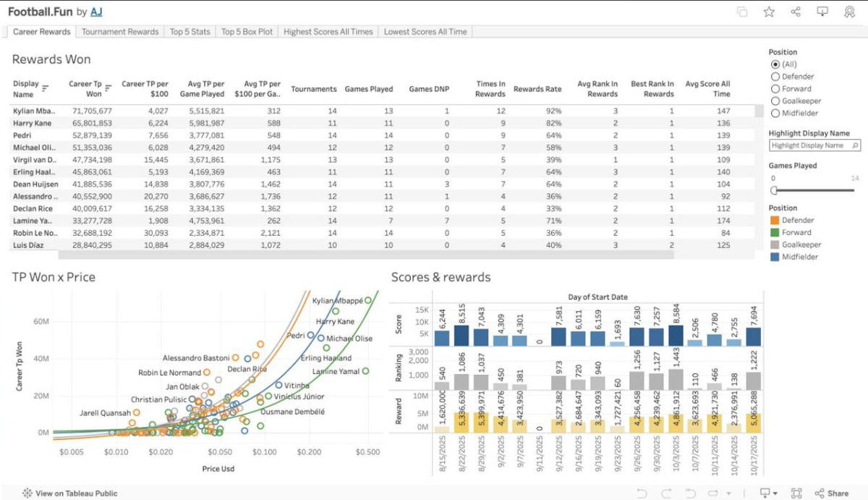Viewport: 868px width, 500px height.
Task: Select the Forward position radio button
Action: coord(775,88)
